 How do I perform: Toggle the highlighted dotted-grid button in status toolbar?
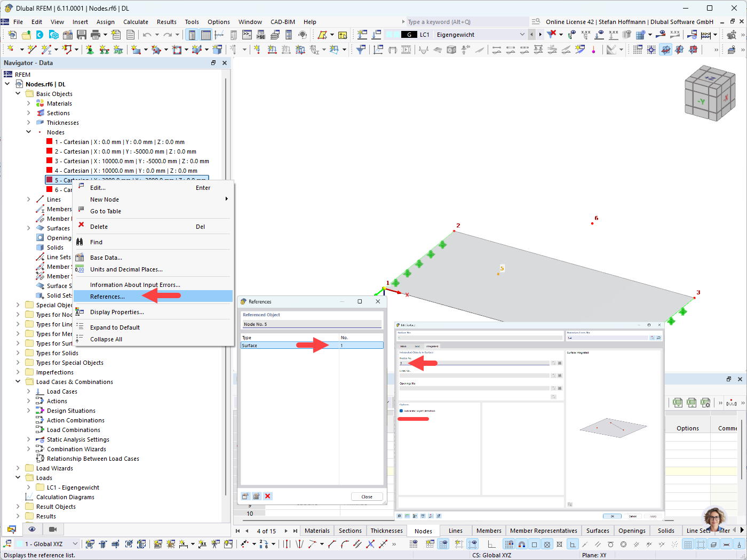click(x=688, y=545)
